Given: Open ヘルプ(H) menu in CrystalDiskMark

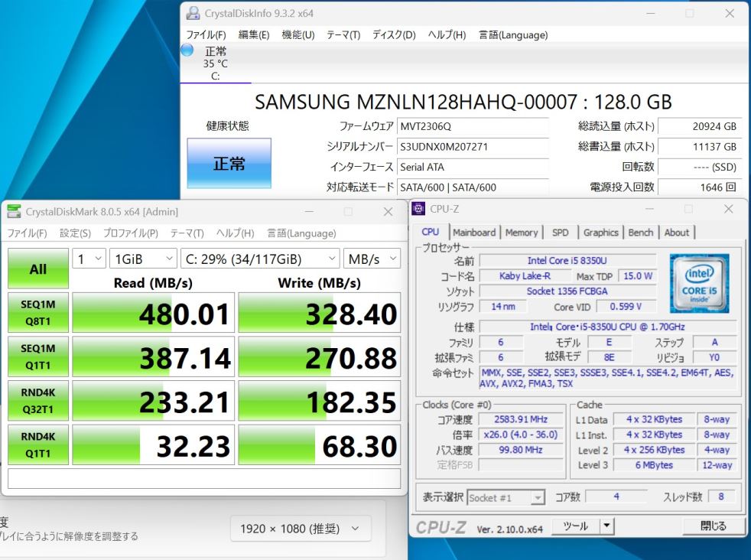Looking at the screenshot, I should (x=235, y=233).
